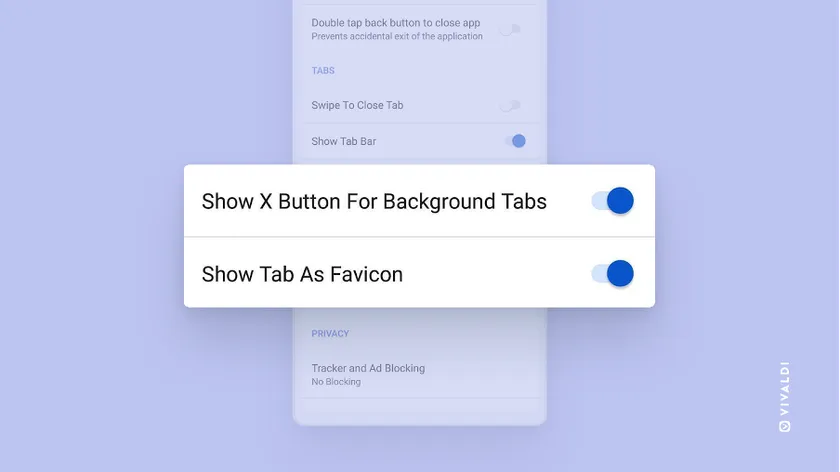Turn off Show X Button For Background Tabs toggle
The image size is (840, 472).
pyautogui.click(x=613, y=201)
